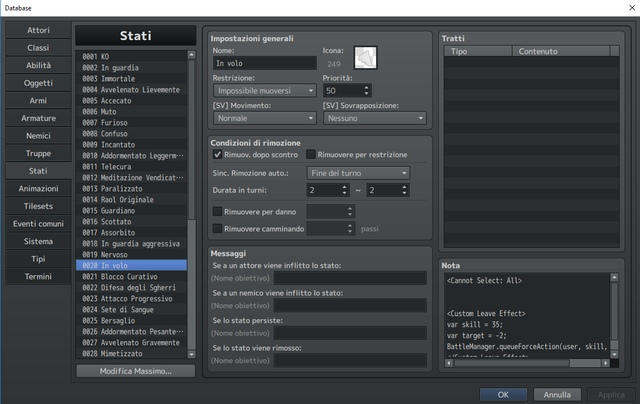Enable Rimuovere per danno checkbox

point(218,211)
